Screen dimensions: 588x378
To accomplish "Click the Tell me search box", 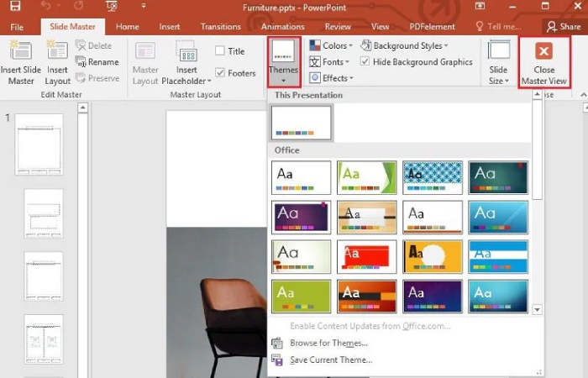I will click(x=499, y=27).
